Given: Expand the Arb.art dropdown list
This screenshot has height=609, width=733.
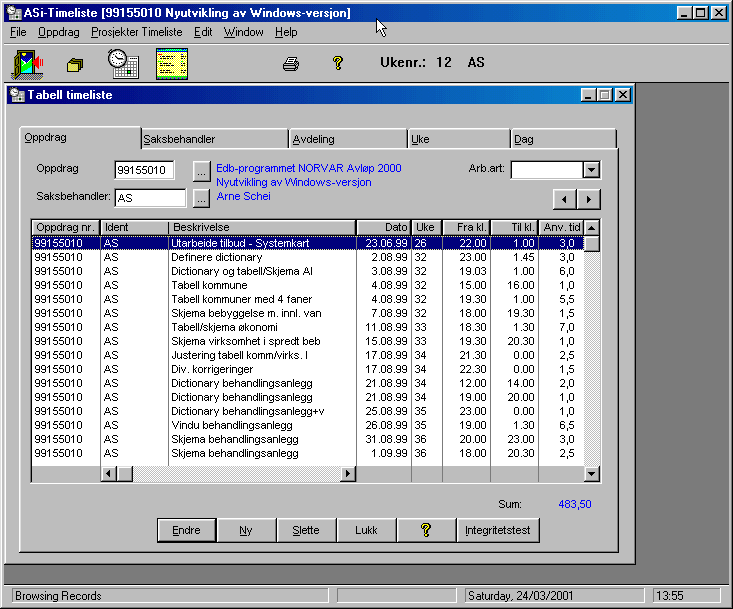Looking at the screenshot, I should [x=591, y=170].
